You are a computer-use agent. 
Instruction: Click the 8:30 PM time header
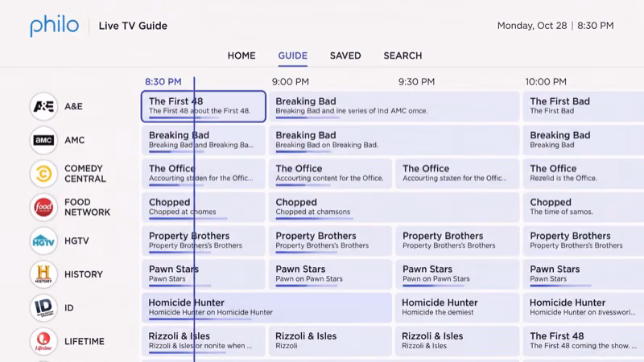coord(163,82)
